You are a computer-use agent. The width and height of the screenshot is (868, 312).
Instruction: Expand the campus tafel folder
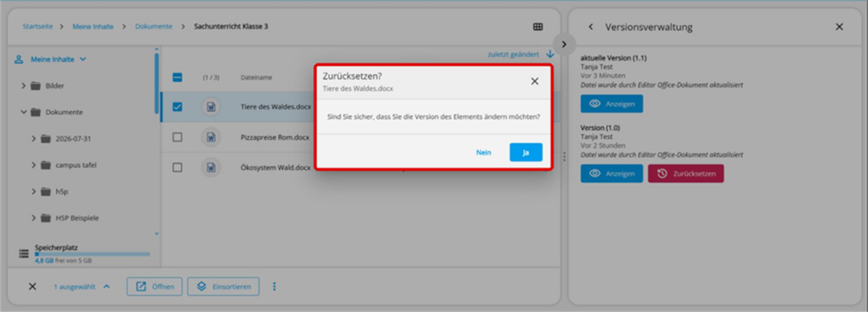tap(34, 164)
